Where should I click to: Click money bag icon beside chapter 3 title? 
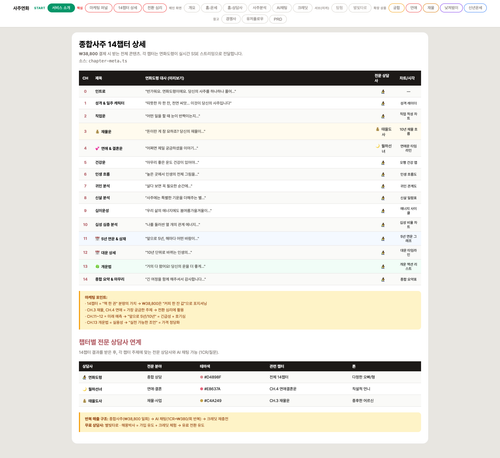tap(97, 132)
